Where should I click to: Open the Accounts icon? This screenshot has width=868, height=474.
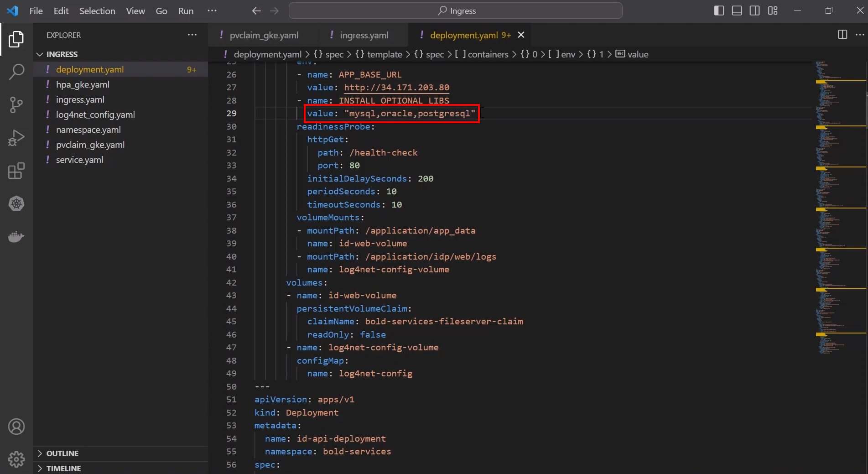(16, 427)
